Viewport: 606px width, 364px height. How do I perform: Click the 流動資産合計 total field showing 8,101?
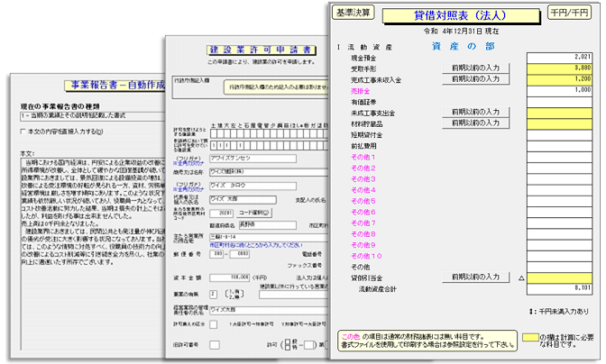[x=559, y=289]
